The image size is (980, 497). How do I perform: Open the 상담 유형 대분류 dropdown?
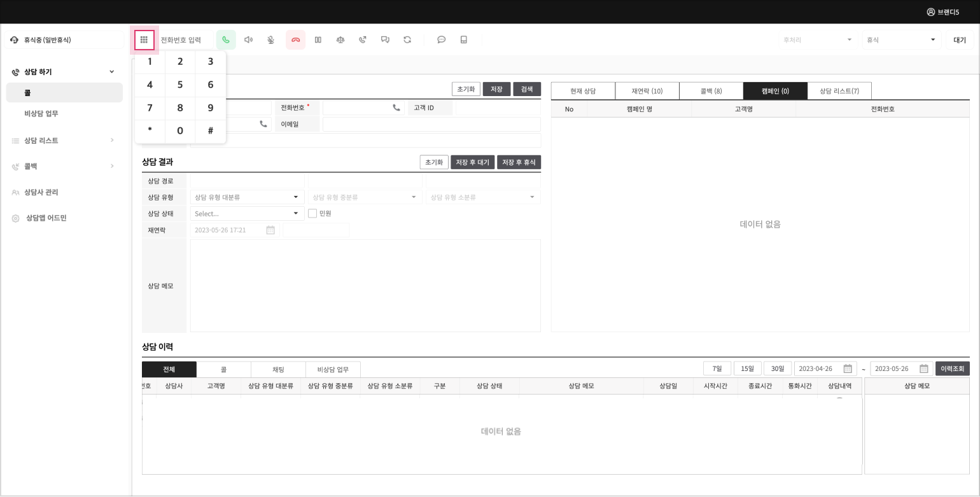tap(246, 197)
